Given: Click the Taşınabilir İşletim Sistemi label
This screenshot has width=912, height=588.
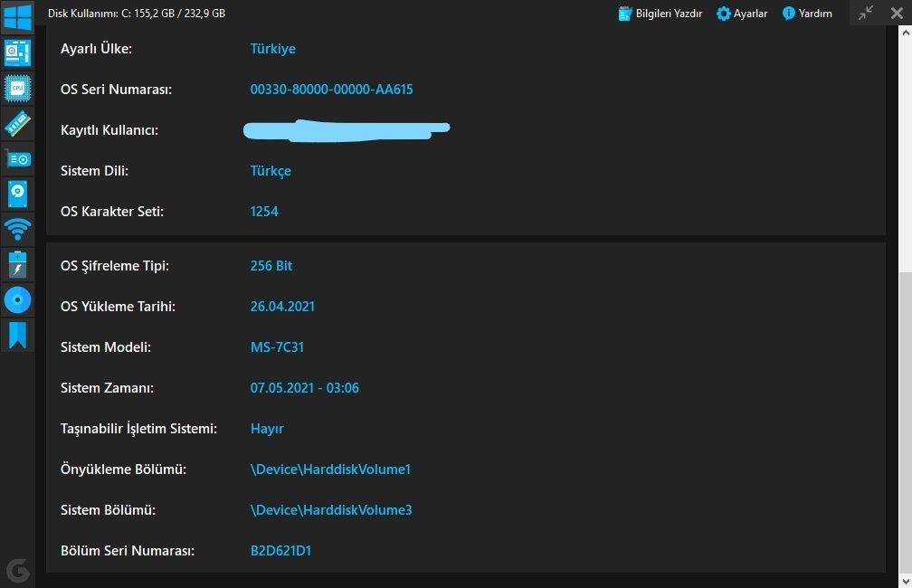Looking at the screenshot, I should coord(139,429).
